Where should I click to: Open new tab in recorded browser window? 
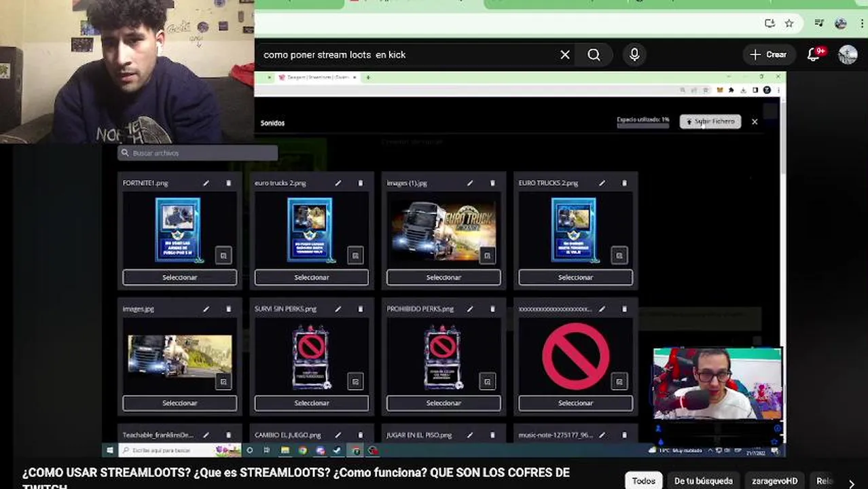tap(367, 77)
